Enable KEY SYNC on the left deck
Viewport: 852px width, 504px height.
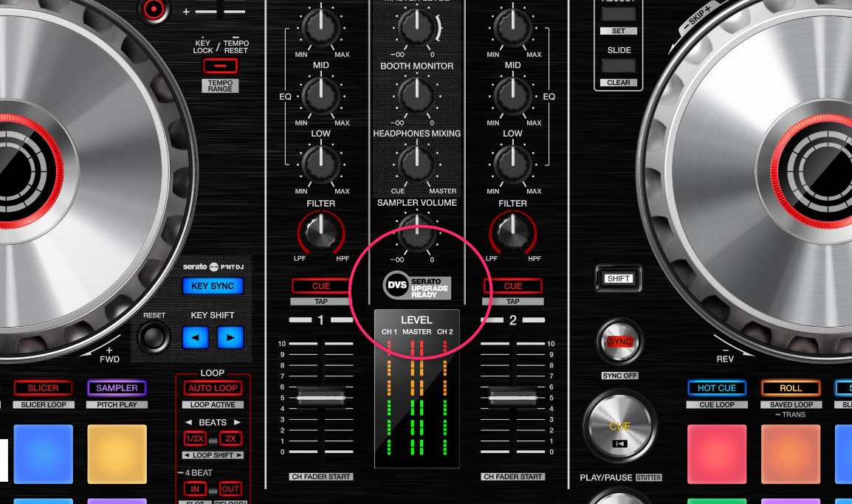click(x=213, y=286)
